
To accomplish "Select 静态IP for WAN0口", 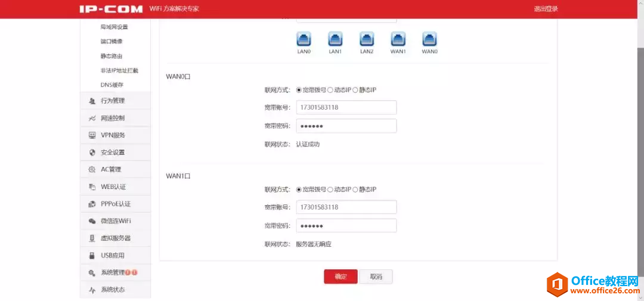I will click(355, 90).
